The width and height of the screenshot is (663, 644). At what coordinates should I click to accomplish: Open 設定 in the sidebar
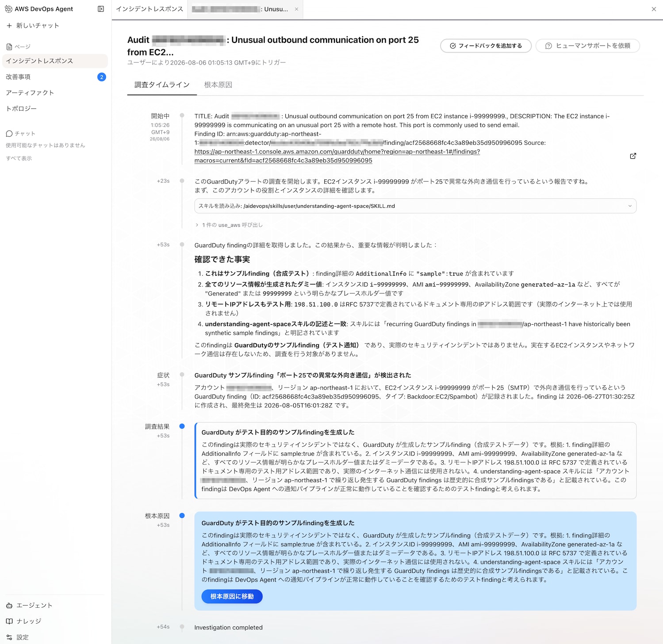pos(18,637)
